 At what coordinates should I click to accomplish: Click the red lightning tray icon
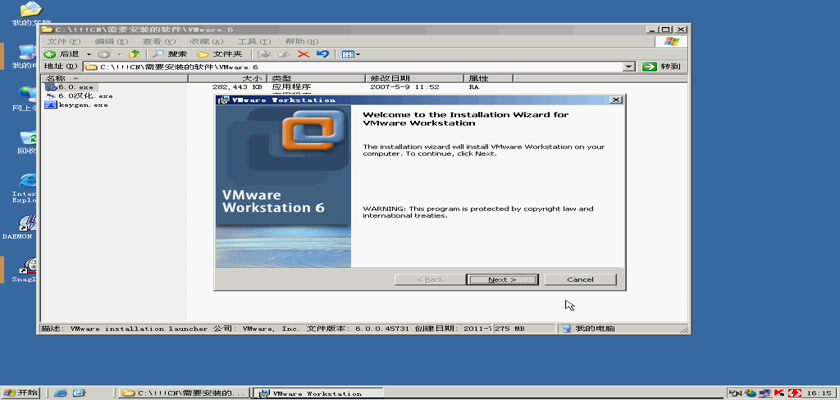point(794,393)
